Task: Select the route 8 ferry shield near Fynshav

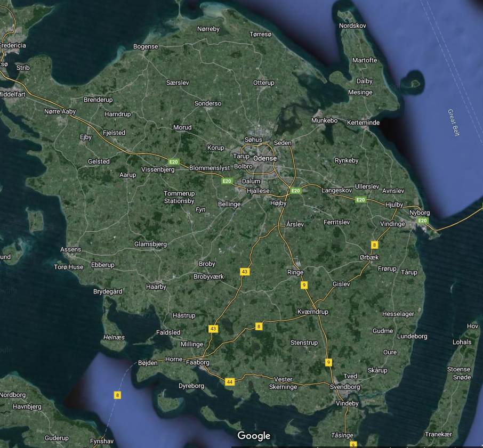Action: click(117, 395)
